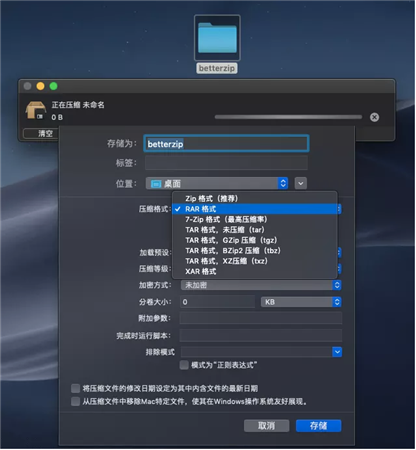Viewport: 416px width, 450px height.
Task: Cancel the compression with the X icon
Action: [374, 117]
